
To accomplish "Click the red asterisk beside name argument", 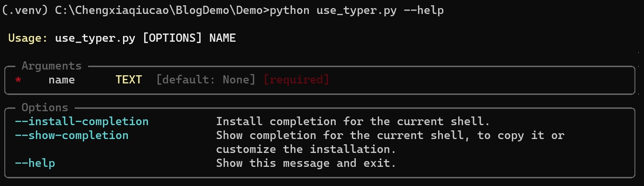I will pyautogui.click(x=18, y=80).
